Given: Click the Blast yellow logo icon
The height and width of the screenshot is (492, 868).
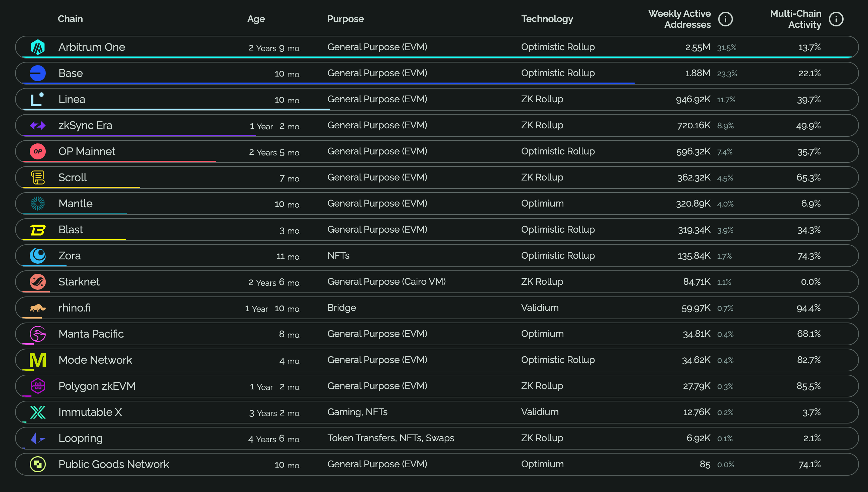Looking at the screenshot, I should [37, 230].
